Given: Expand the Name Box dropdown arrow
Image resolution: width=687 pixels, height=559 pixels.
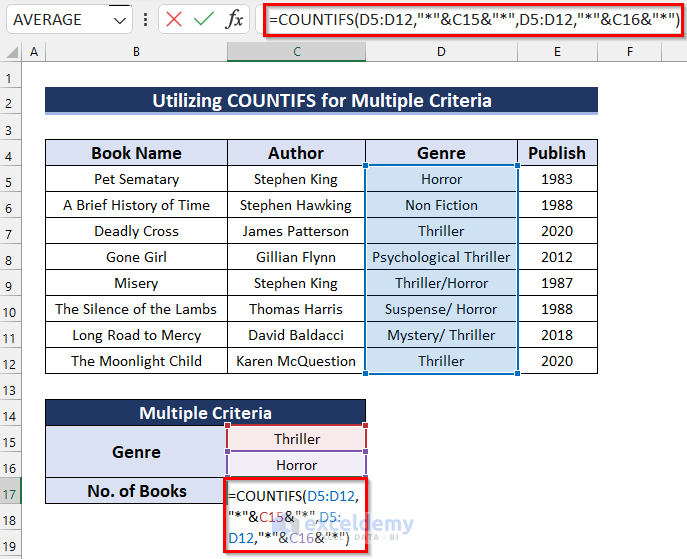Looking at the screenshot, I should click(120, 20).
